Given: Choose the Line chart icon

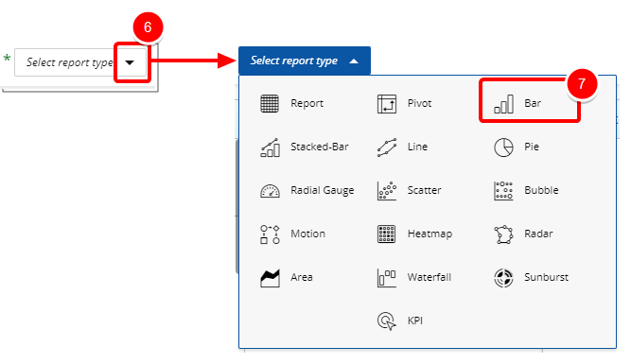Looking at the screenshot, I should [386, 147].
